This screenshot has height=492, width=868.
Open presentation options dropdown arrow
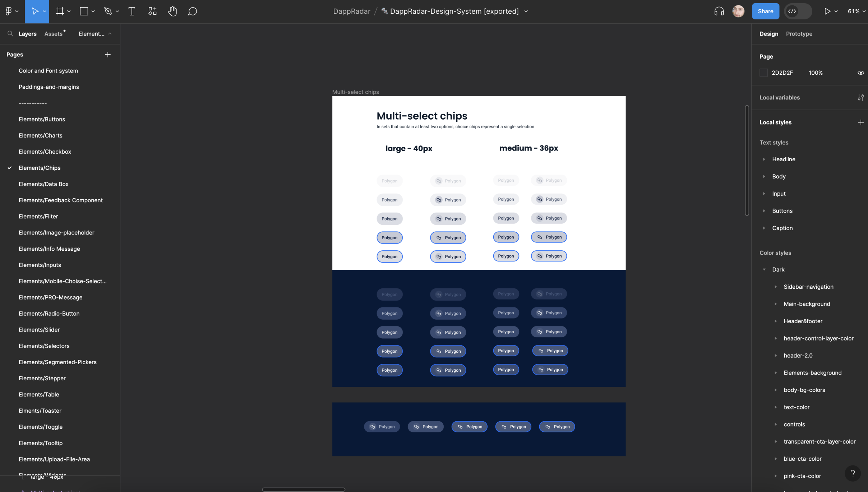pos(836,11)
